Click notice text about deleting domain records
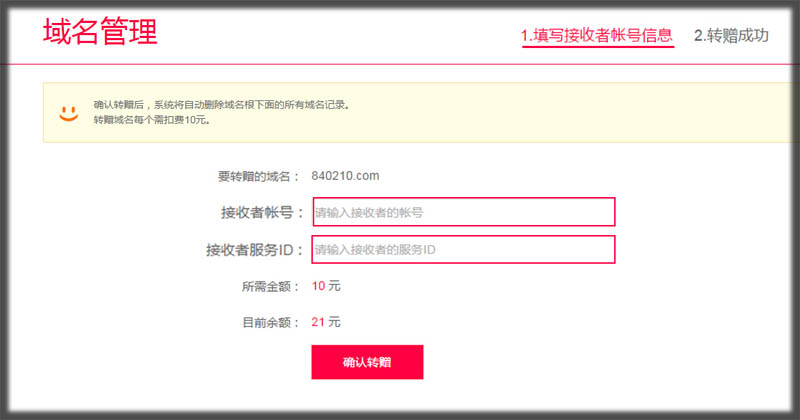Image resolution: width=800 pixels, height=420 pixels. pyautogui.click(x=221, y=105)
